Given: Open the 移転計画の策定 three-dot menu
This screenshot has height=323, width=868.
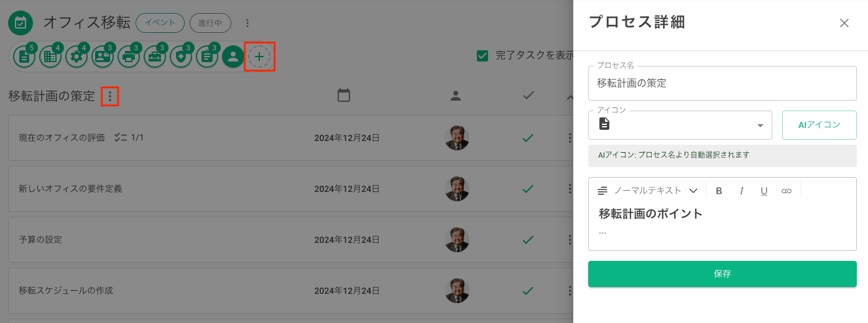Looking at the screenshot, I should pyautogui.click(x=110, y=96).
